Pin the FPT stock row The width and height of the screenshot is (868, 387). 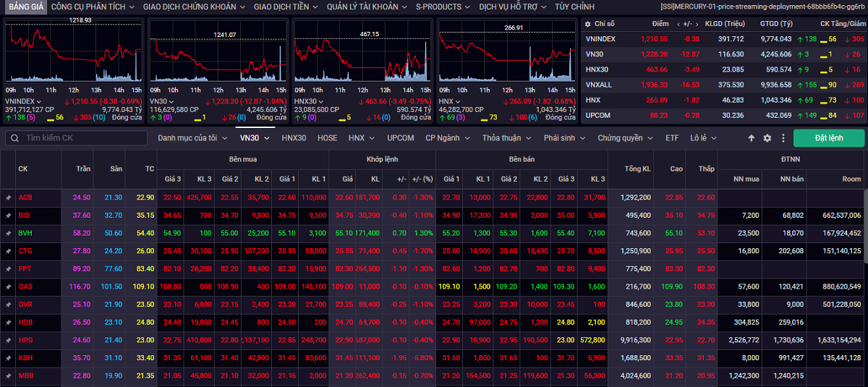coord(9,268)
